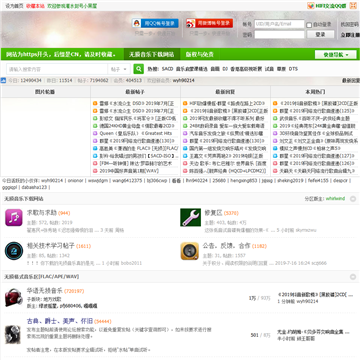Open the red headphones 华语无损音乐 icon
360x360 pixels.
pos(14,298)
